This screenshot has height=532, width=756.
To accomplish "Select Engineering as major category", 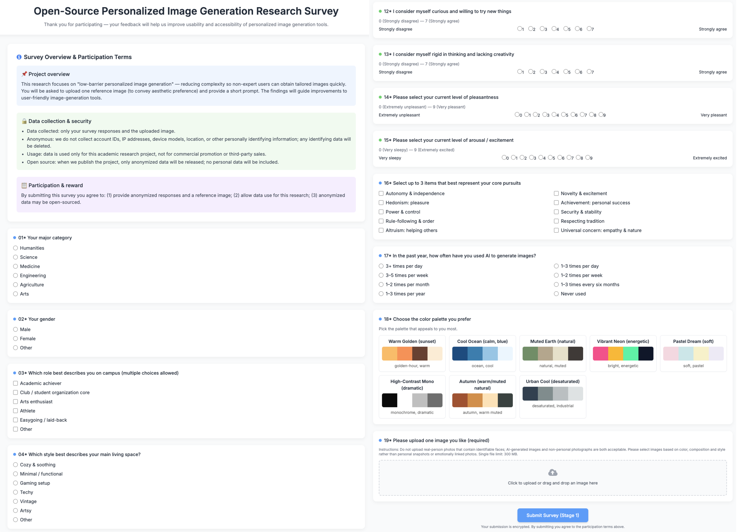I will [x=15, y=276].
